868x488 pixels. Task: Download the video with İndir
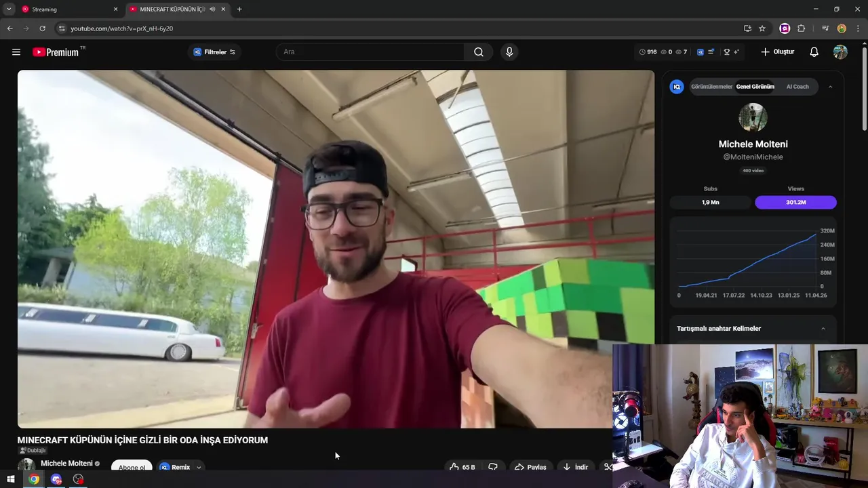pyautogui.click(x=576, y=467)
